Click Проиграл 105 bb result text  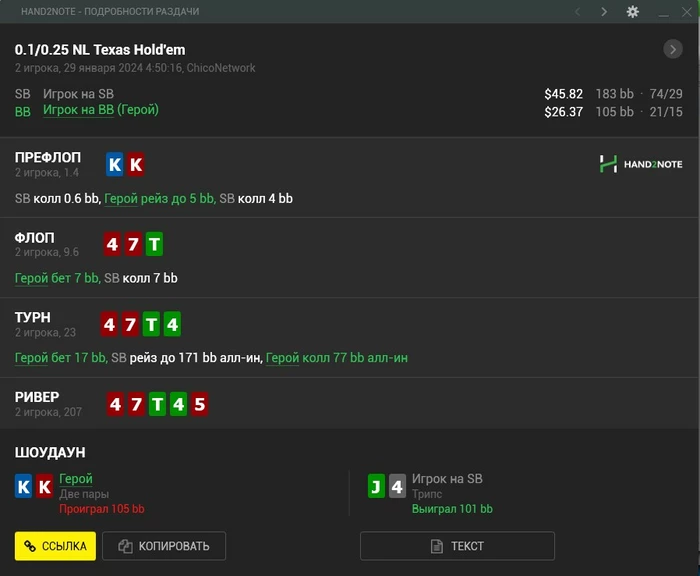(102, 509)
